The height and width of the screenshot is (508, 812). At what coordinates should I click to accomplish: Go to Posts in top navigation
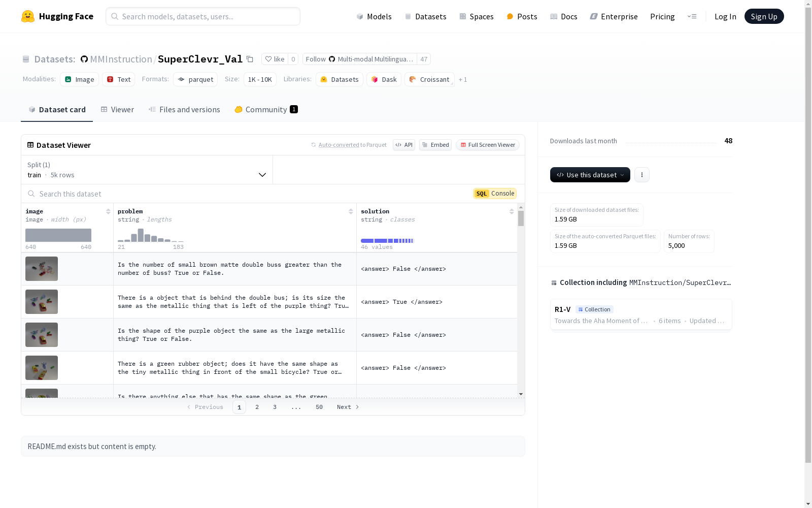point(522,16)
